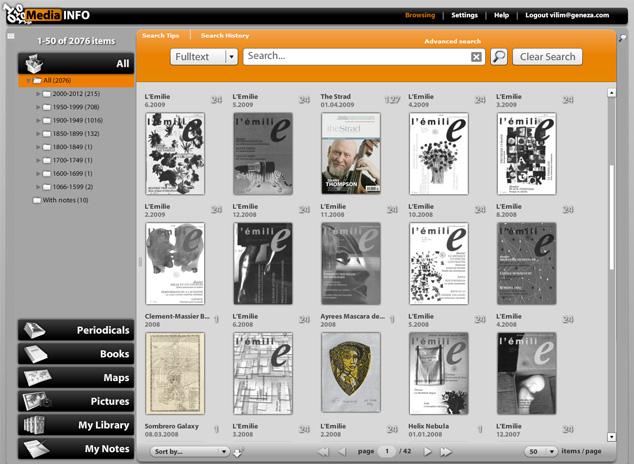The height and width of the screenshot is (464, 634).
Task: Select the 1066-1599 (2) tree item
Action: 72,187
